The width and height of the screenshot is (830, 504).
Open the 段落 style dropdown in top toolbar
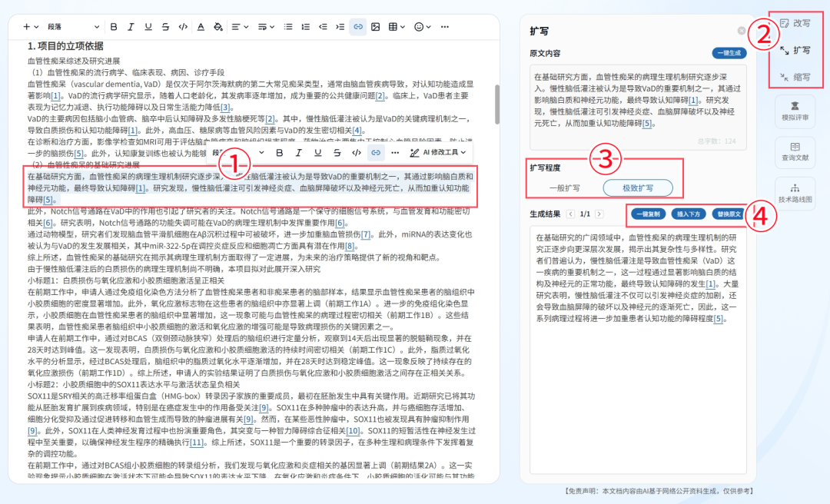73,27
